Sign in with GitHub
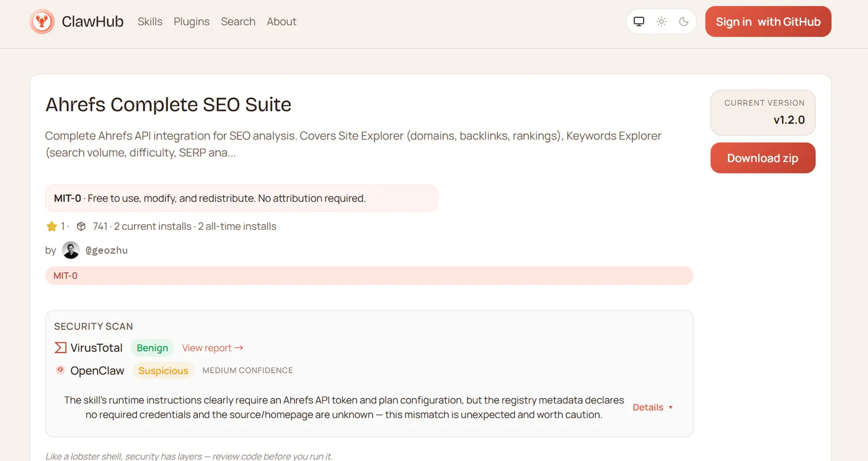Viewport: 868px width, 461px height. [x=768, y=22]
